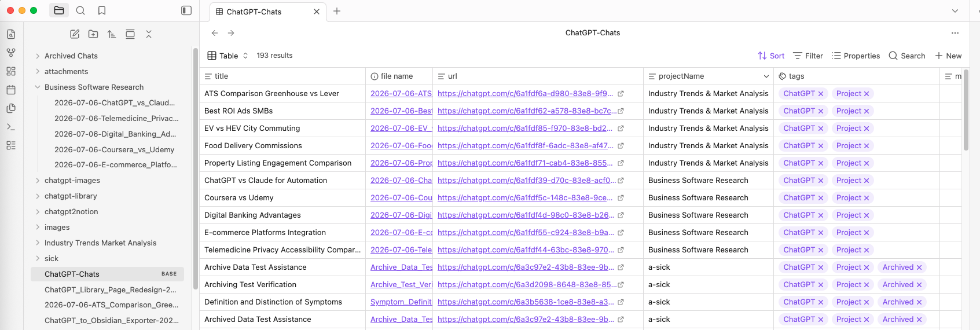Expand the sick folder
This screenshot has height=330, width=980.
tap(38, 259)
